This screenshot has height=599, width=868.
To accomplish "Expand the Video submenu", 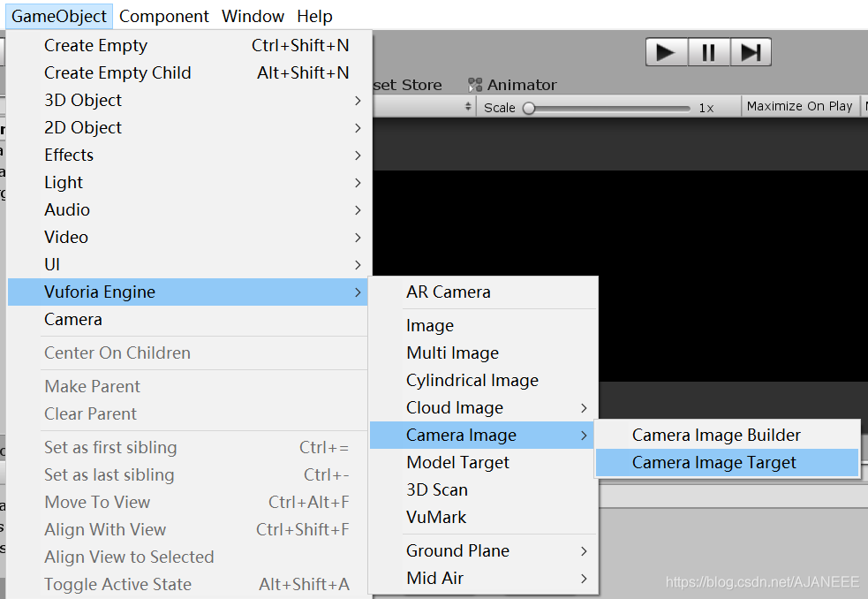I will tap(188, 237).
